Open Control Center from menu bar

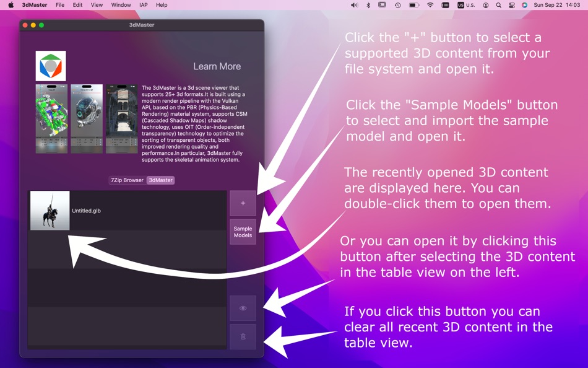click(511, 5)
